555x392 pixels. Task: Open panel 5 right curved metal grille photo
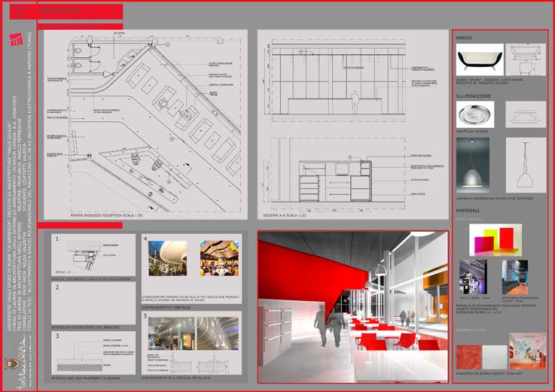218,333
